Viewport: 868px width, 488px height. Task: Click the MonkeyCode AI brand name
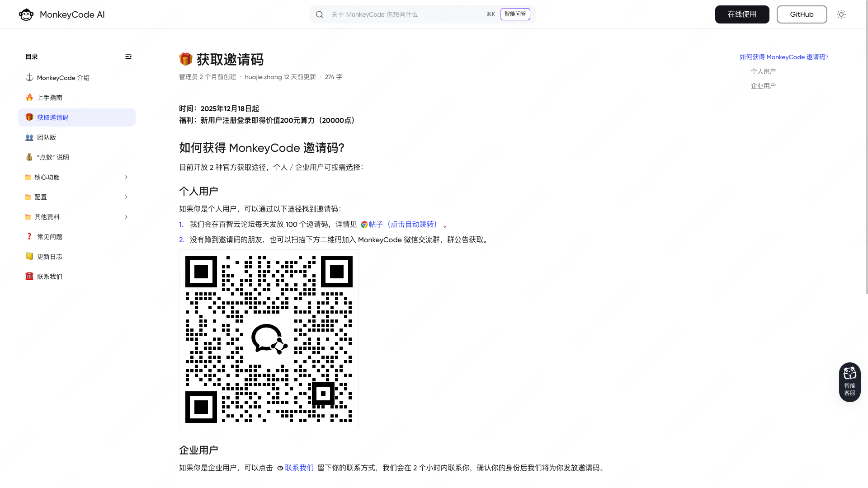pos(72,14)
